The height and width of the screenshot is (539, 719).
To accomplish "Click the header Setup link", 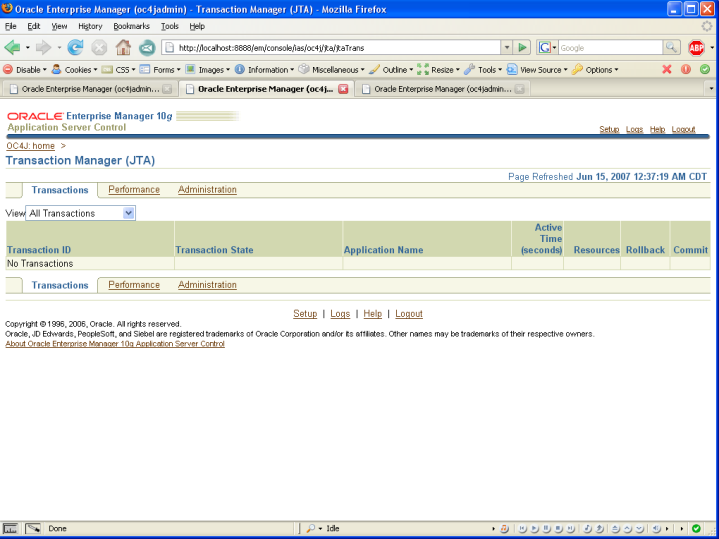I will click(x=609, y=129).
